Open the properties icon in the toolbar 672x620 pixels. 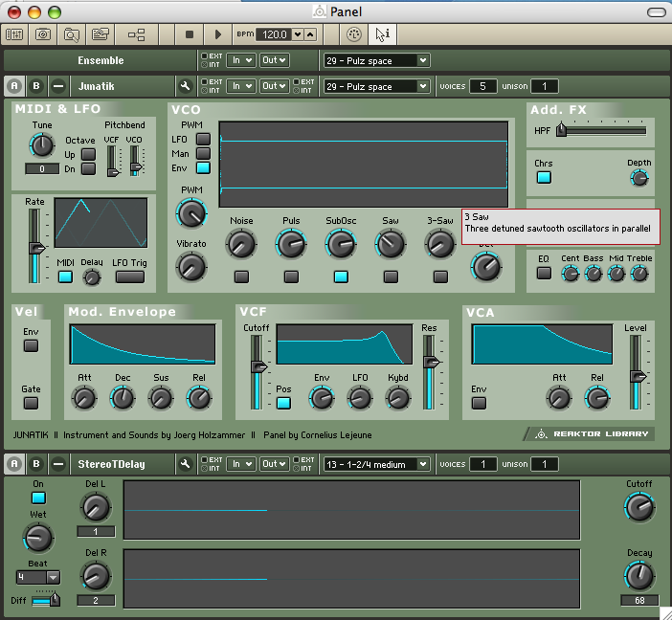pyautogui.click(x=101, y=34)
